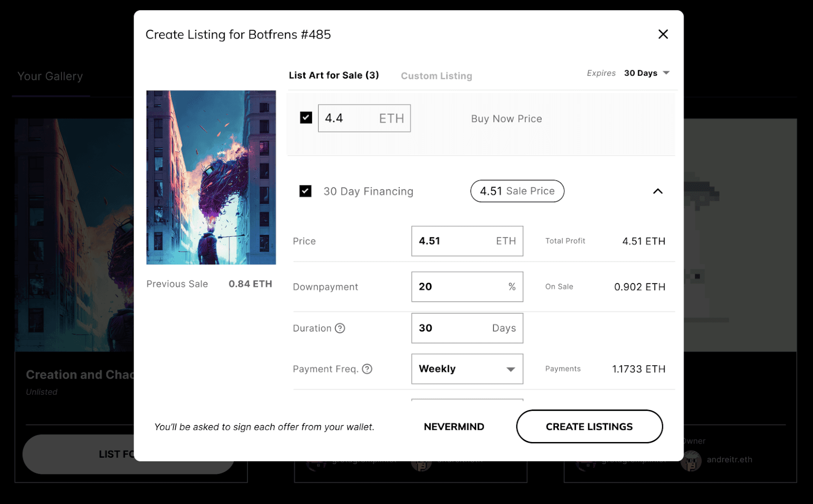This screenshot has width=813, height=504.
Task: Disable the 30 Day Financing checkbox
Action: click(305, 191)
